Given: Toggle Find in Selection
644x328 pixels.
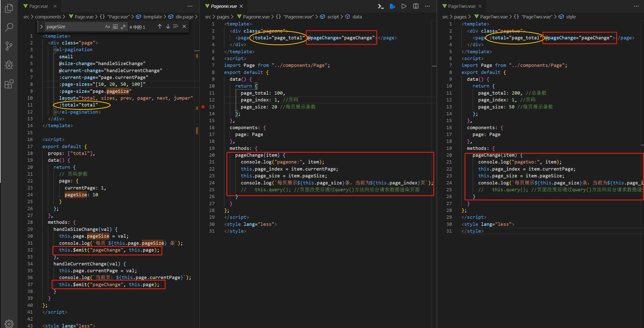Looking at the screenshot, I should (176, 26).
